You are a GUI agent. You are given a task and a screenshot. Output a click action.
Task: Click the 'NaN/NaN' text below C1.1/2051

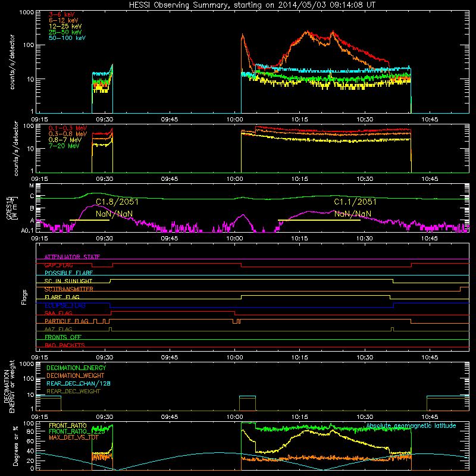coord(352,214)
